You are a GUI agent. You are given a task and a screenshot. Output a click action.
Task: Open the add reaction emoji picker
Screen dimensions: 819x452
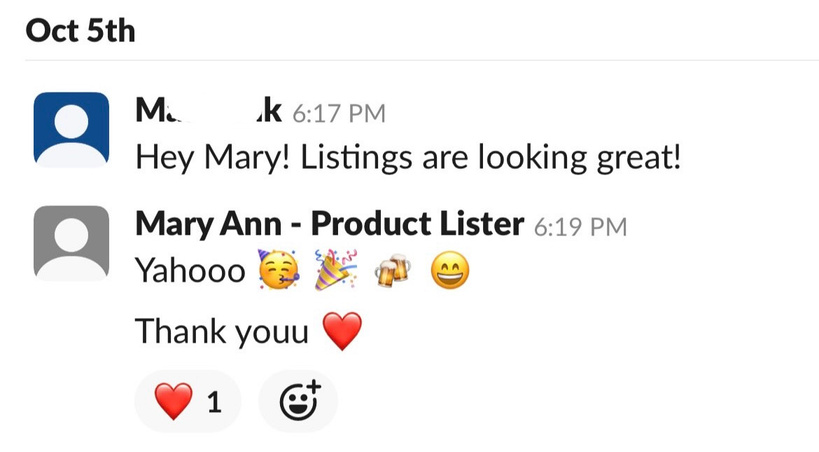click(298, 401)
